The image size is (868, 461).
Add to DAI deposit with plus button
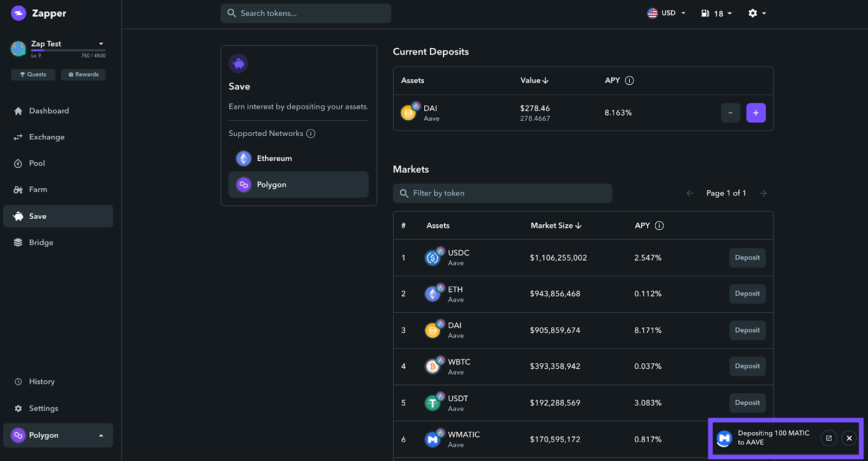[756, 113]
